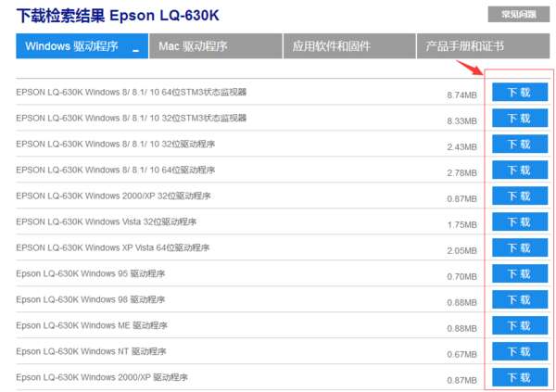The image size is (556, 392).
Task: Download Windows 8/8.1/10 32位STM3状态监视器
Action: (520, 118)
